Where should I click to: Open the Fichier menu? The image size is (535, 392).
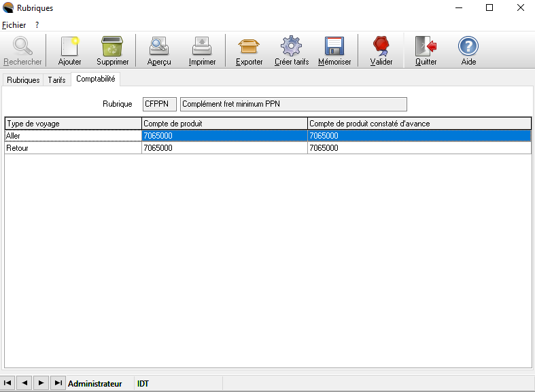[14, 25]
